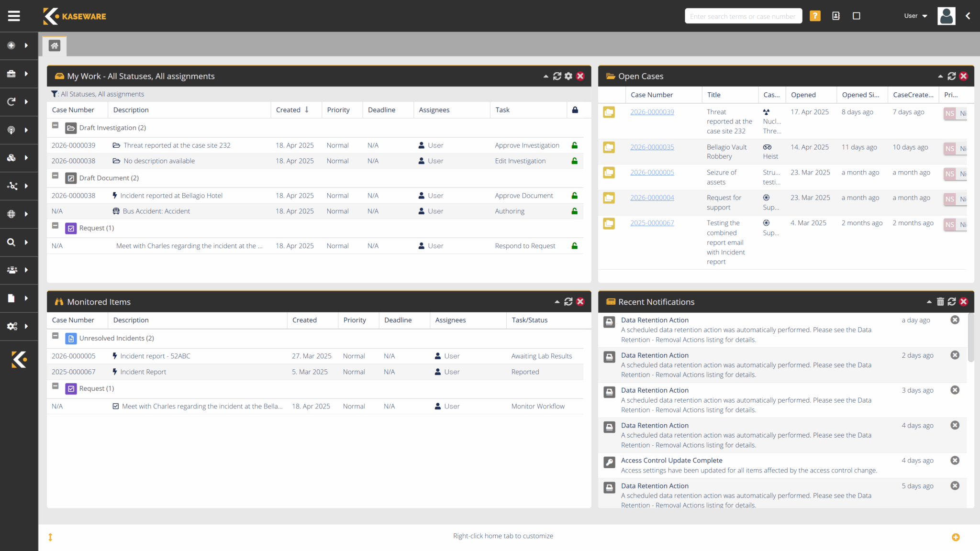
Task: Open the hamburger menu at top left
Action: pyautogui.click(x=13, y=16)
